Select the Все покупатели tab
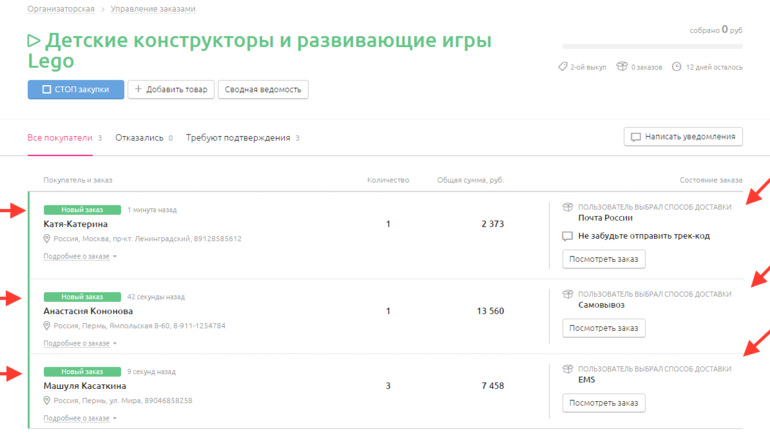 [x=60, y=138]
